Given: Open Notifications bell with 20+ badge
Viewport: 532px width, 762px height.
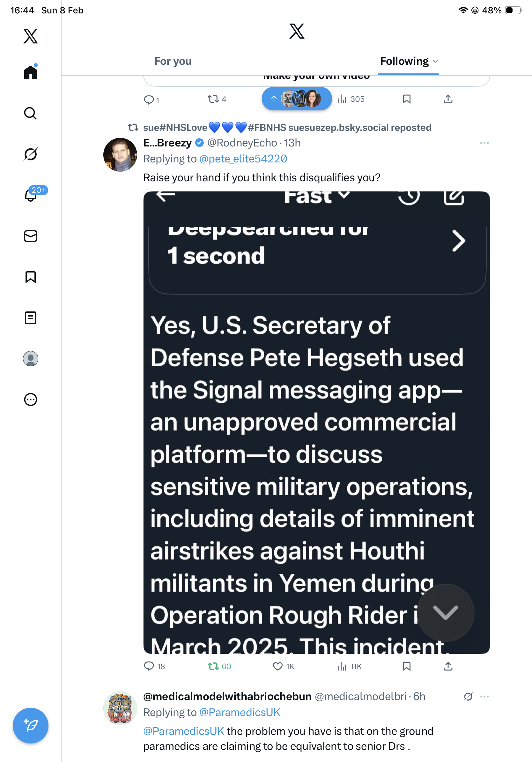Looking at the screenshot, I should (31, 195).
